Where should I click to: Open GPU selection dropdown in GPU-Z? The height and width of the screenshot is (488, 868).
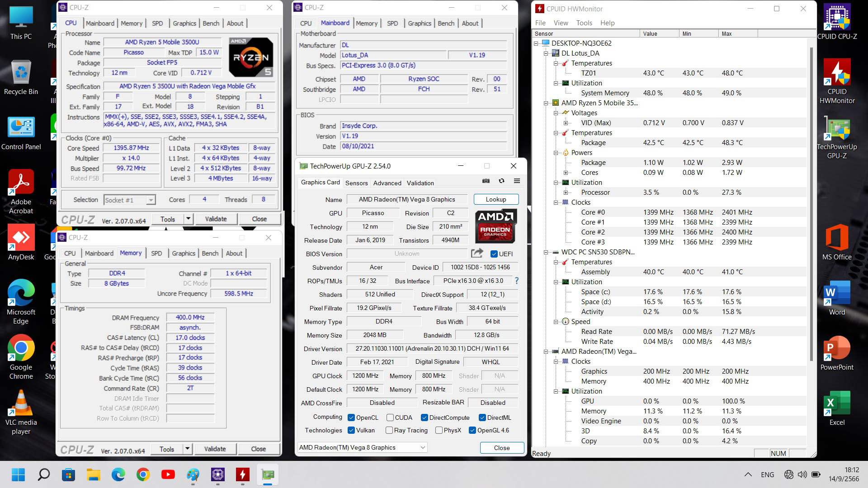click(362, 447)
